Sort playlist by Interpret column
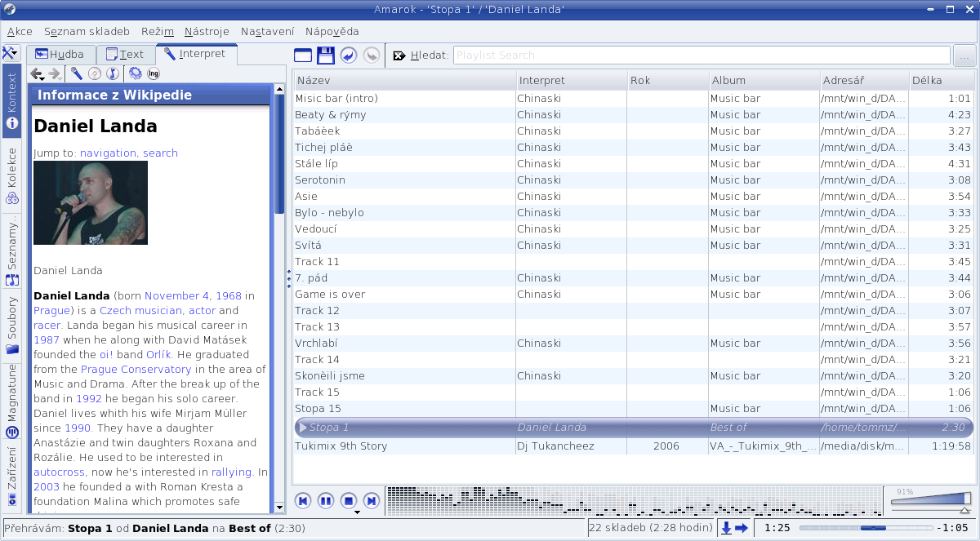 tap(572, 81)
